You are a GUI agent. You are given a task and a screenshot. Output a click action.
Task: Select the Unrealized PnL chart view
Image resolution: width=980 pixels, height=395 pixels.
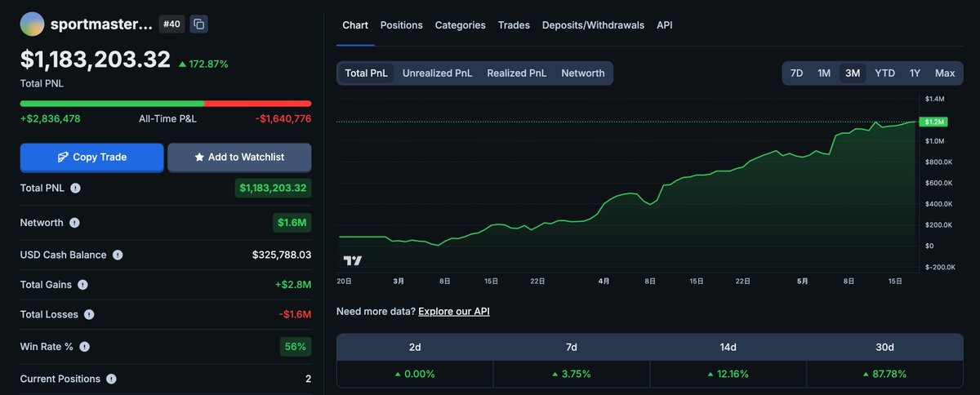click(x=438, y=73)
